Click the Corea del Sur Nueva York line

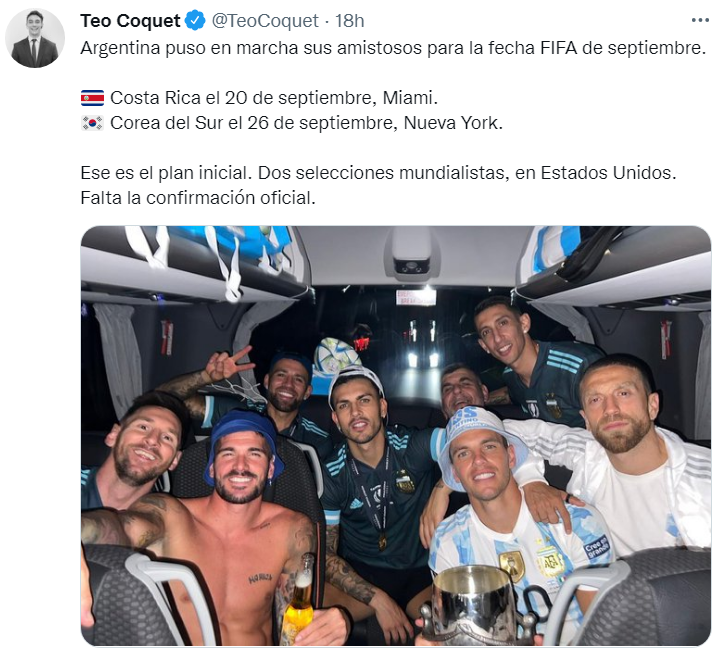[292, 123]
